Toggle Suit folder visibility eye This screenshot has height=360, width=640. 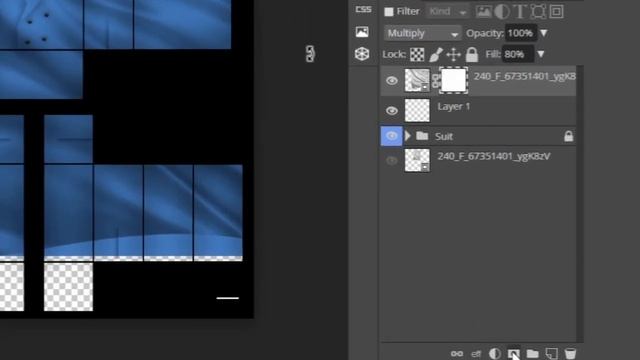[x=391, y=136]
